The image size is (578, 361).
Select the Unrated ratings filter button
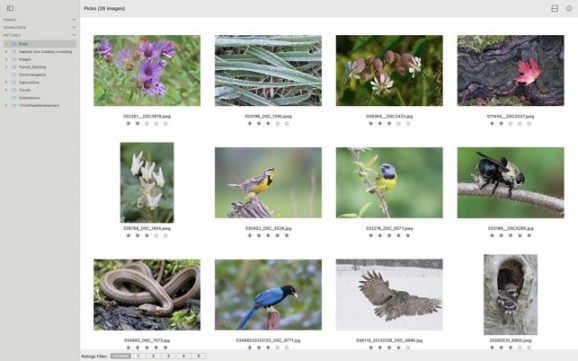tap(121, 356)
